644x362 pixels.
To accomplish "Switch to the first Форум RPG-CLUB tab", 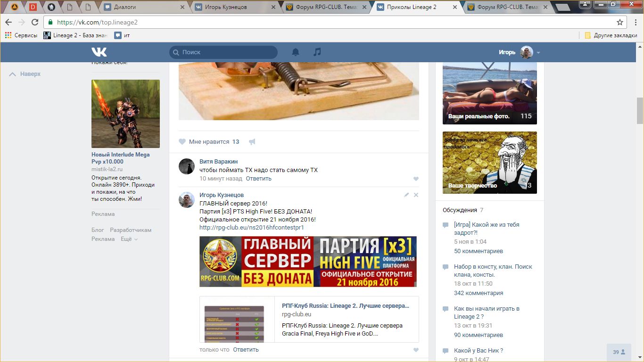I will click(326, 7).
